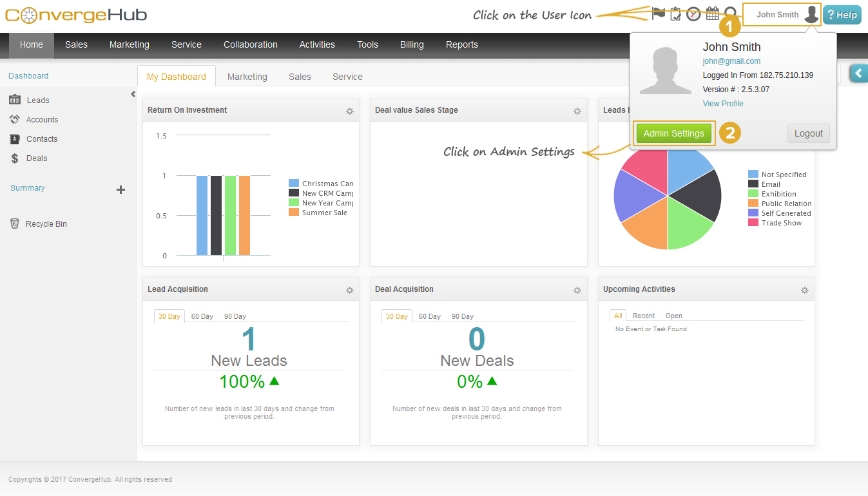Click the flag icon in header
868x496 pixels.
point(658,14)
